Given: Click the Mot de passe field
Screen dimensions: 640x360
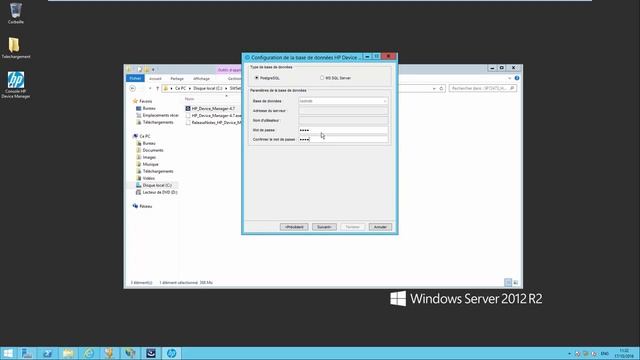Looking at the screenshot, I should [x=343, y=130].
